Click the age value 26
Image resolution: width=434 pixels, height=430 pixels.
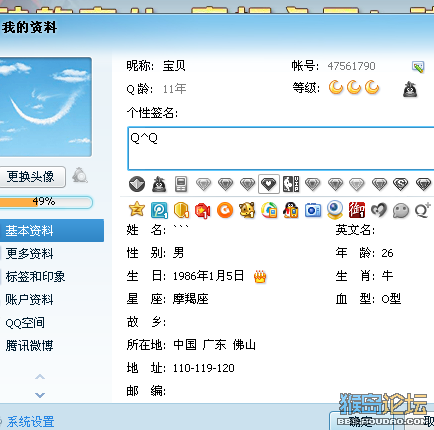coord(387,253)
